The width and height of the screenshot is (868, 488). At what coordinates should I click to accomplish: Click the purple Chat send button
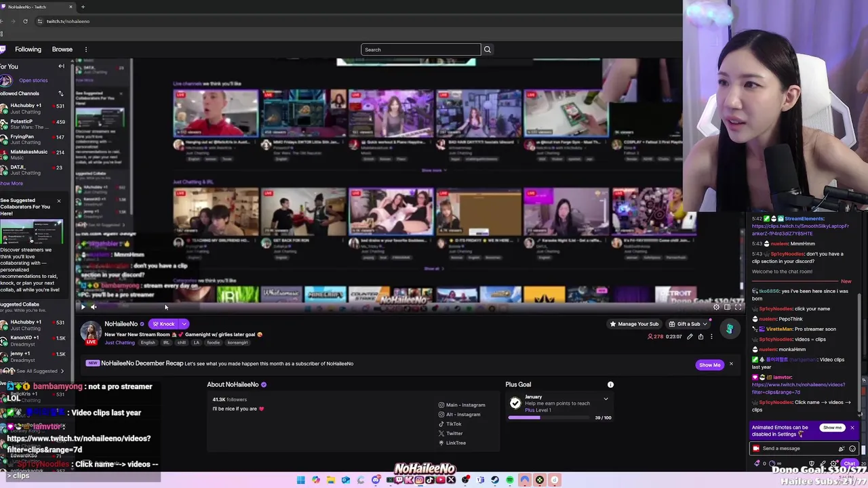tap(849, 464)
